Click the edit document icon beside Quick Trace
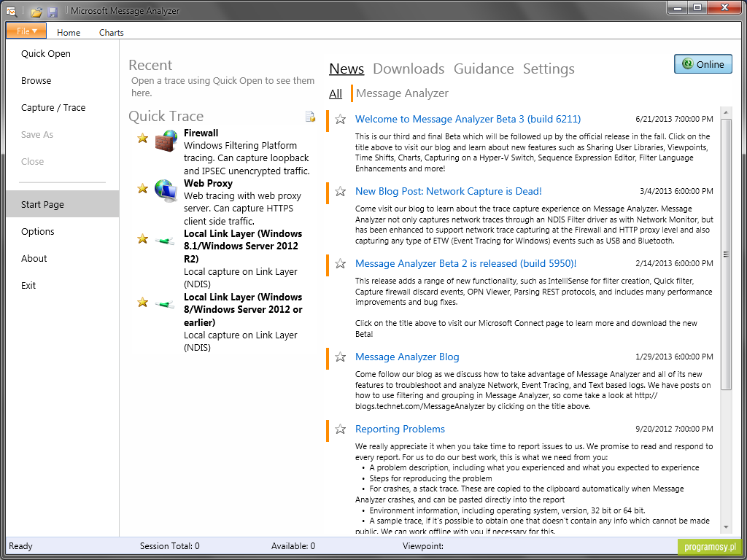 pyautogui.click(x=310, y=116)
